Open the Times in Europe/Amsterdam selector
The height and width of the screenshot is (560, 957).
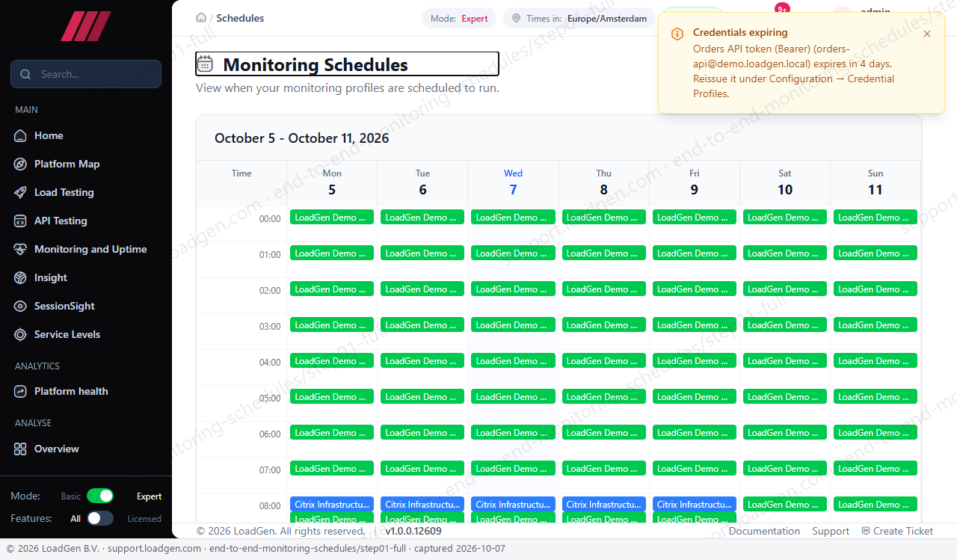coord(579,19)
